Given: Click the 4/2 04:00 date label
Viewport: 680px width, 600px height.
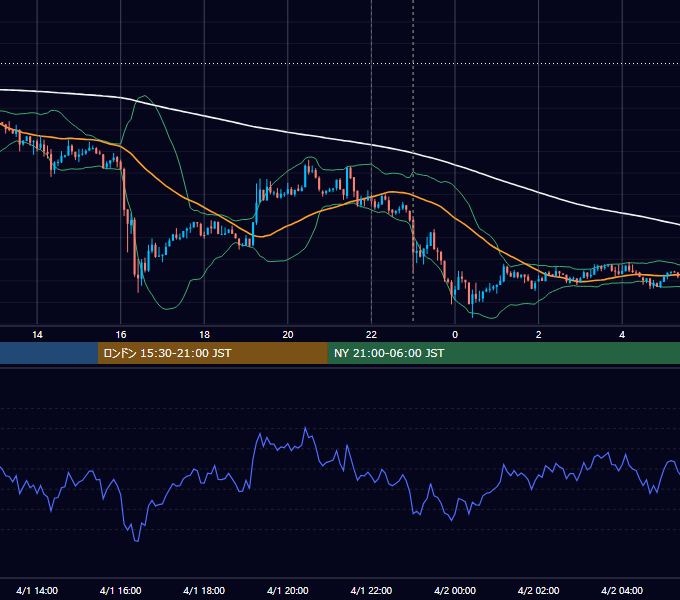Looking at the screenshot, I should click(x=622, y=591).
